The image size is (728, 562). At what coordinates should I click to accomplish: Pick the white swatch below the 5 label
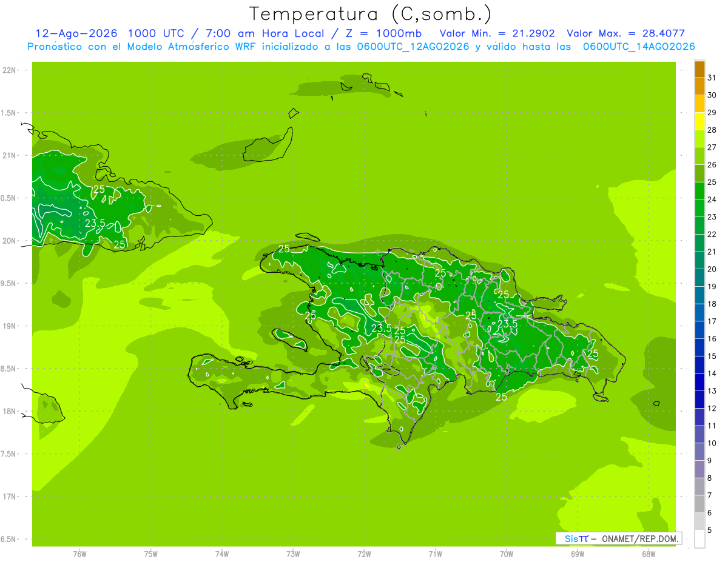(x=699, y=539)
